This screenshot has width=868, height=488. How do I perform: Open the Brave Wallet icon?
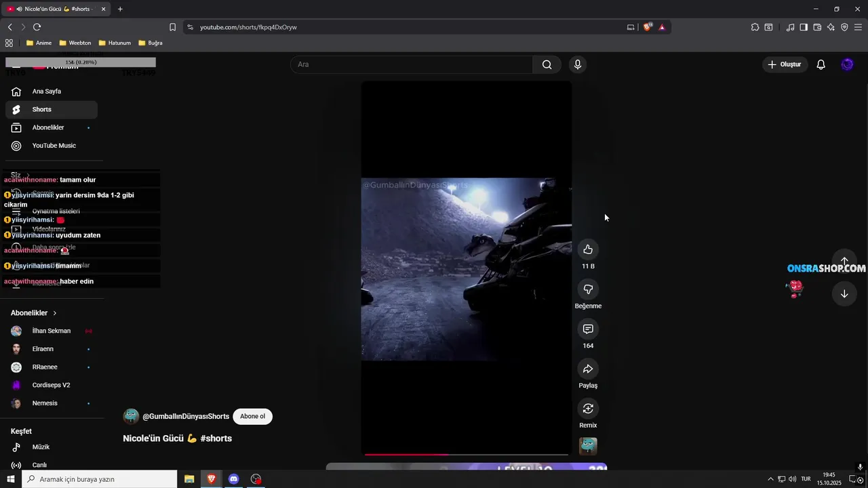tap(817, 27)
